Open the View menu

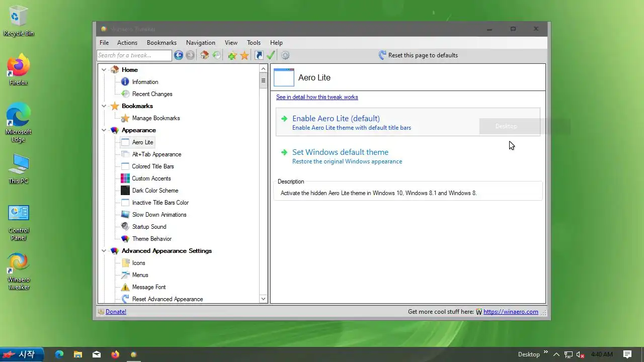click(231, 43)
